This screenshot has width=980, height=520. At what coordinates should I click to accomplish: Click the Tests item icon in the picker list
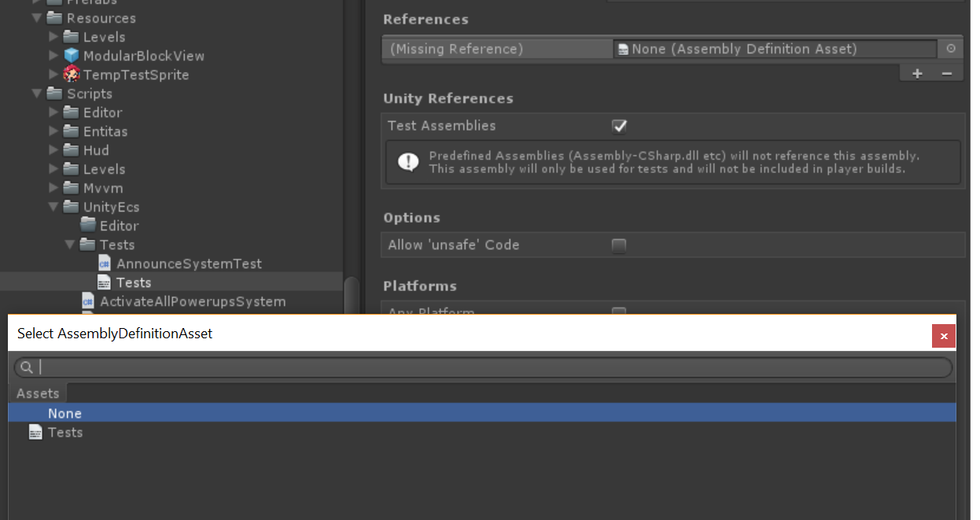tap(35, 432)
